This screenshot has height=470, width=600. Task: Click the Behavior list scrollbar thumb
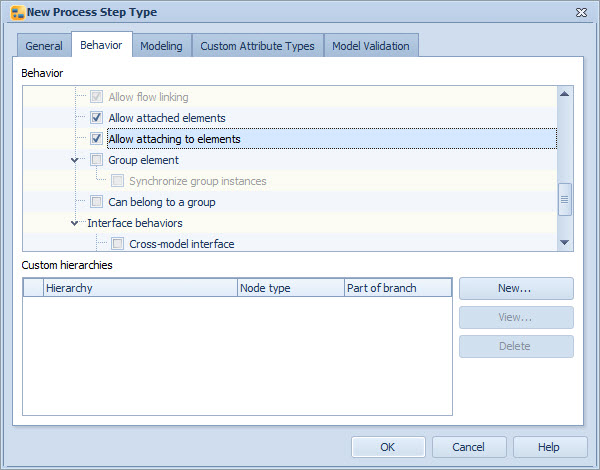(564, 198)
